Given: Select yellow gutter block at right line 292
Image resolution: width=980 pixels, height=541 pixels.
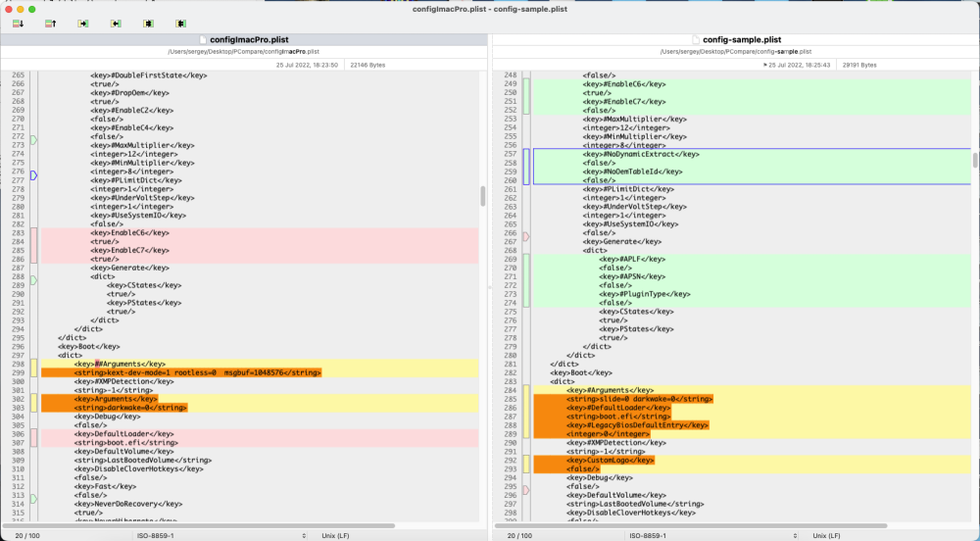Looking at the screenshot, I should 526,465.
